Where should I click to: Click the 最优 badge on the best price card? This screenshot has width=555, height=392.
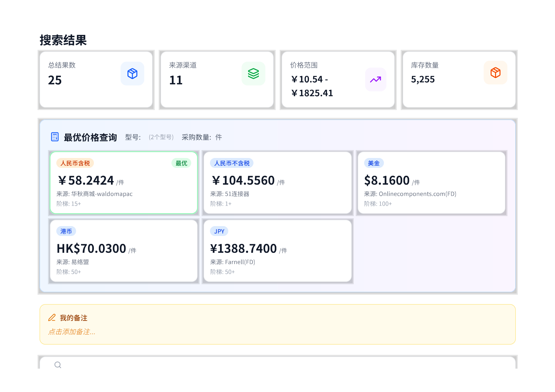181,163
